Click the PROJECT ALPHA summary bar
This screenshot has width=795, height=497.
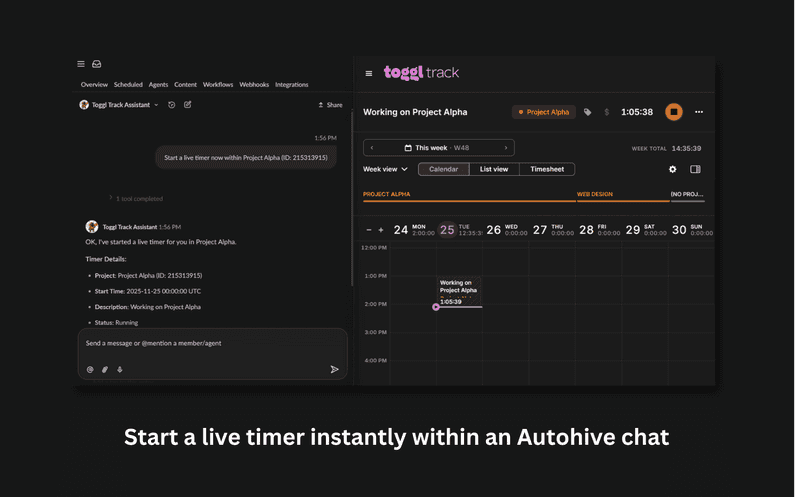pyautogui.click(x=469, y=197)
